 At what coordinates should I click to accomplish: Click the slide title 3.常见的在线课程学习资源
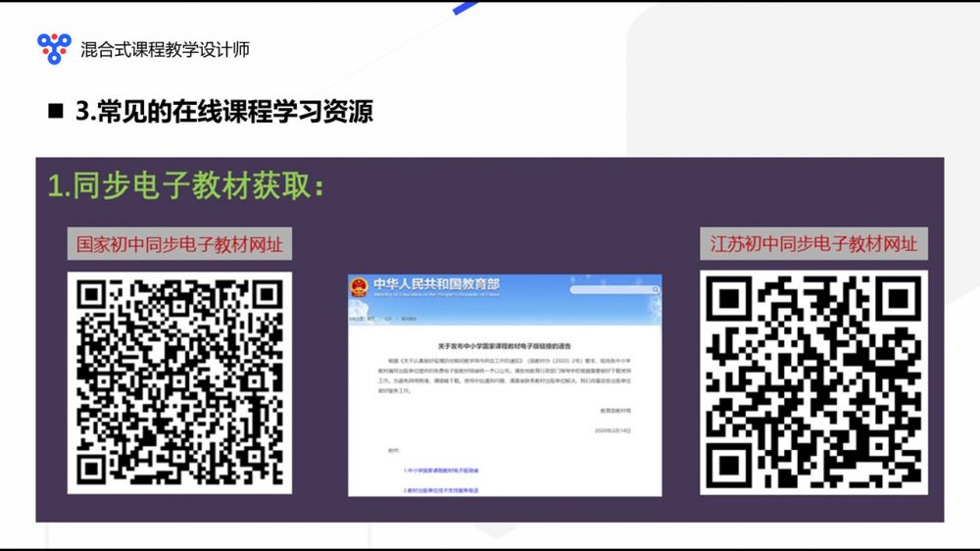click(223, 111)
